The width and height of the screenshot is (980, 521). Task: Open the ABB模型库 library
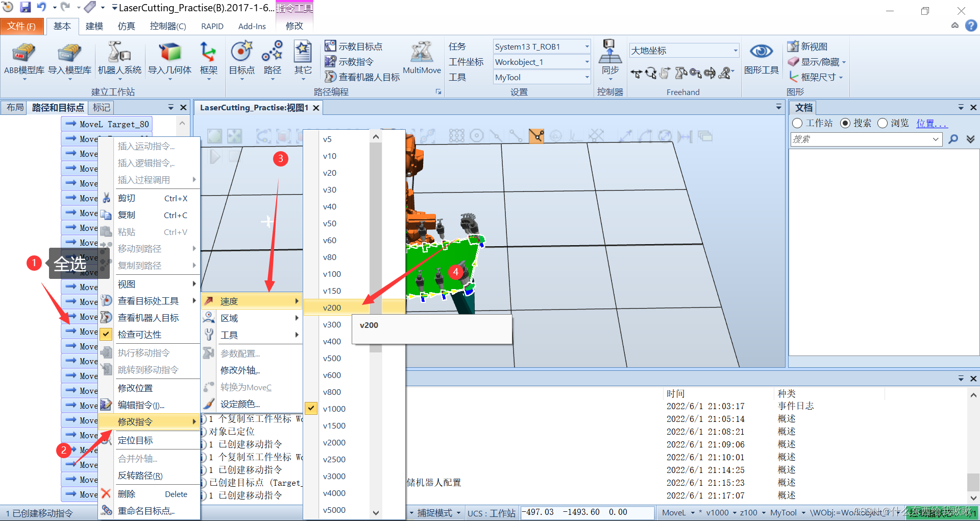tap(24, 60)
